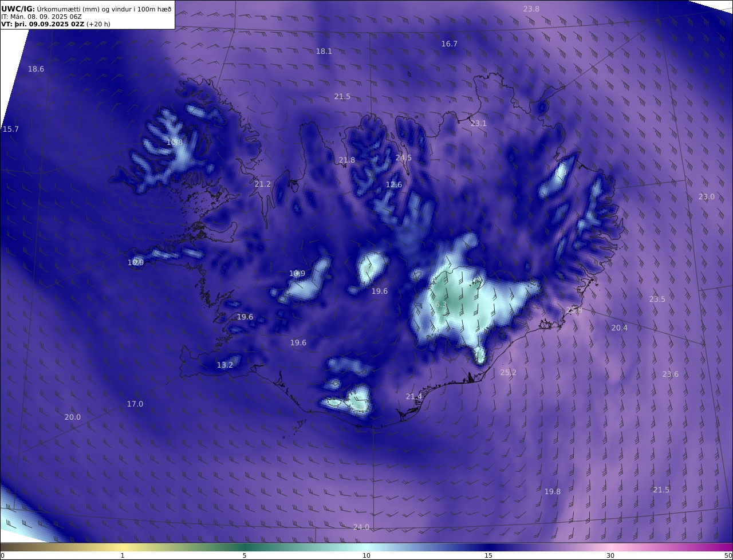Click the 13.2 value label

click(225, 365)
